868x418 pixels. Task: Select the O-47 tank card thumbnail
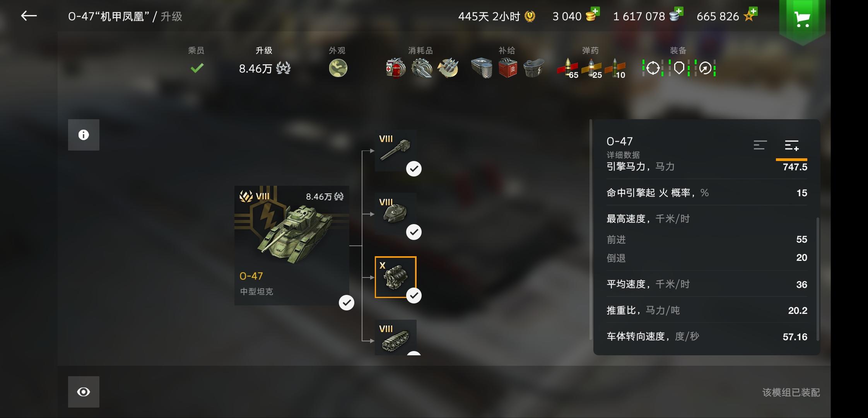[x=292, y=245]
